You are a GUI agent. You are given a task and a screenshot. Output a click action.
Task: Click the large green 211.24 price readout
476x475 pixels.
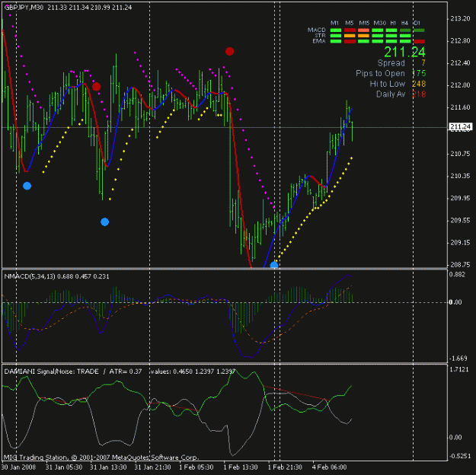(404, 52)
